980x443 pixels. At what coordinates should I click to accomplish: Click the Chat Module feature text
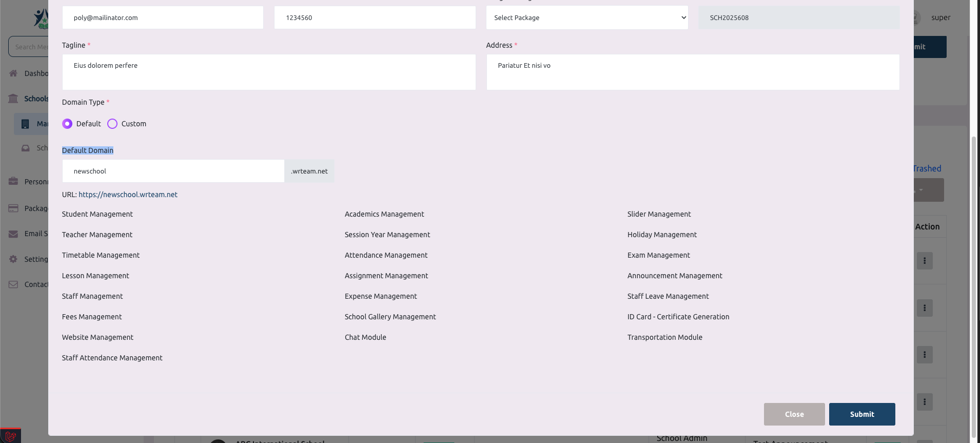point(365,337)
